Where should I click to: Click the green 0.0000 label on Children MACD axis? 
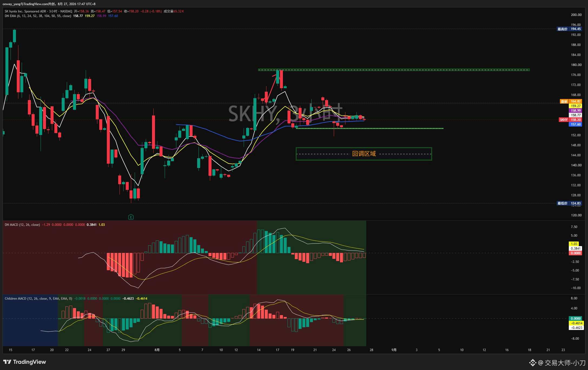[x=576, y=319]
